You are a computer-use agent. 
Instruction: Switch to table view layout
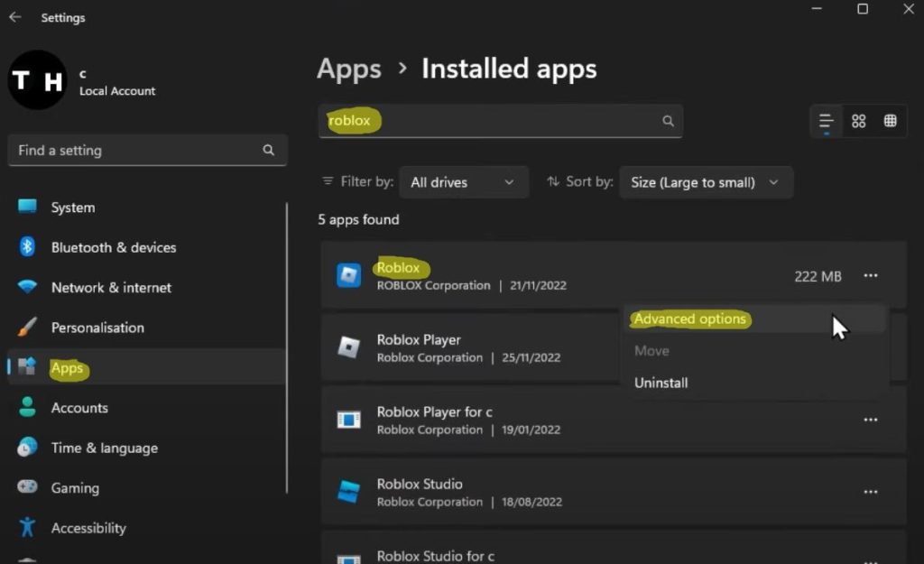(891, 121)
